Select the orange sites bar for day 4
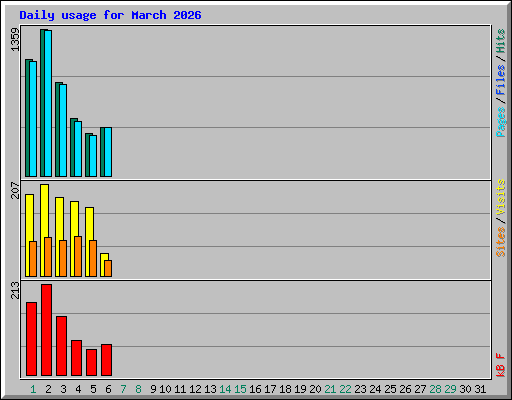This screenshot has width=512, height=400. point(78,256)
